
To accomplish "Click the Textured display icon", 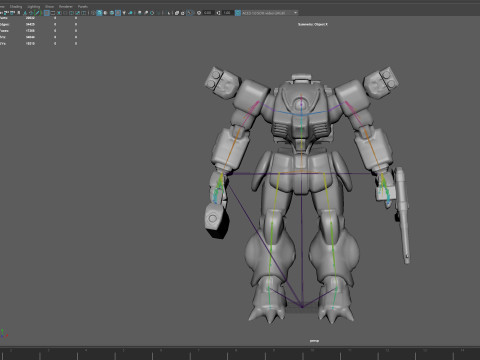I will (x=118, y=13).
